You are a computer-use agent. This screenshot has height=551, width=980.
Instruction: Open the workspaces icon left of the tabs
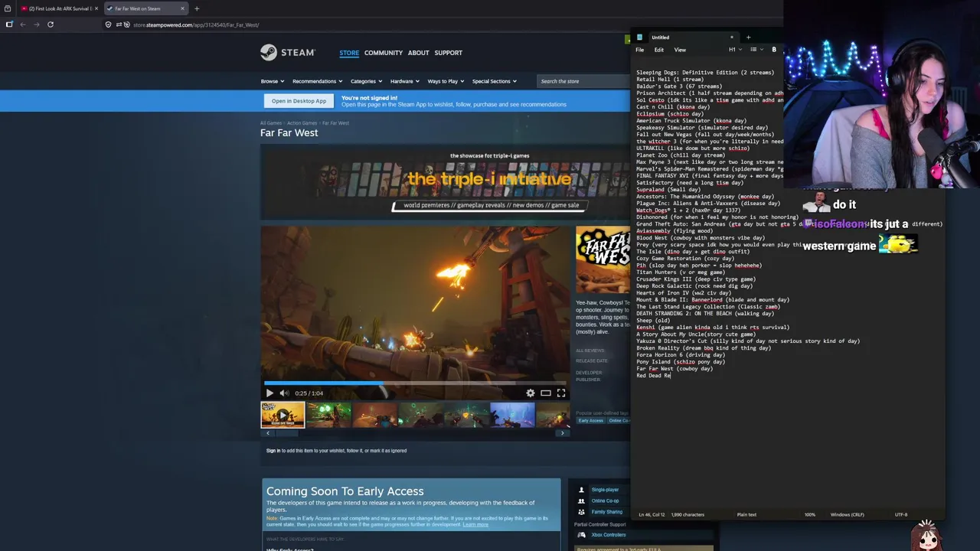point(7,8)
